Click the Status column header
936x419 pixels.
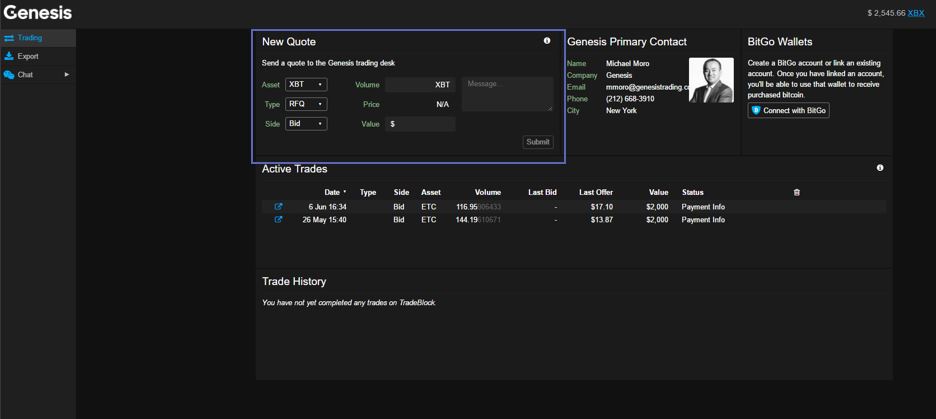coord(692,192)
